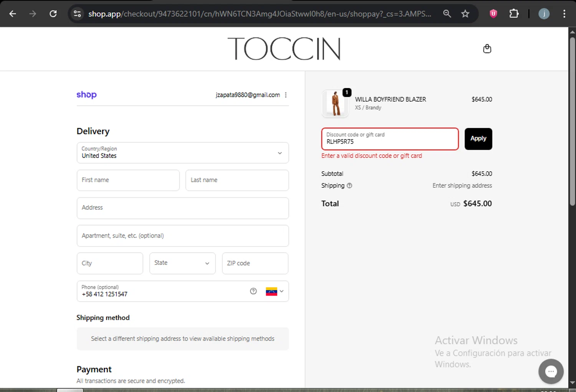Click the 'Enter a valid discount code' error
The image size is (576, 392).
click(x=371, y=155)
